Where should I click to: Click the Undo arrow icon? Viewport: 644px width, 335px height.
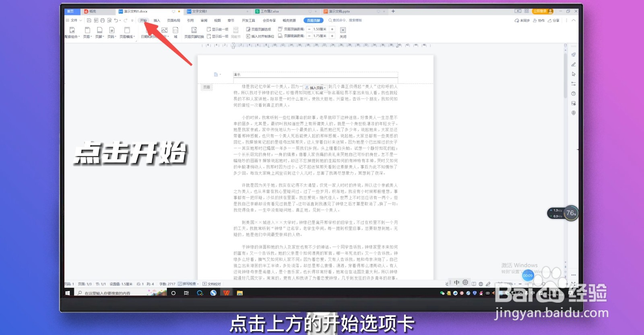coord(116,21)
